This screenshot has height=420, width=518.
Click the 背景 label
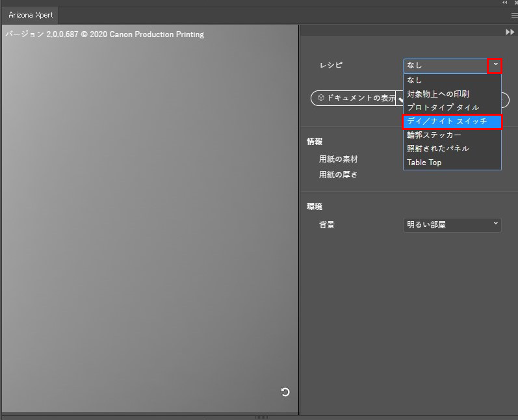click(327, 225)
